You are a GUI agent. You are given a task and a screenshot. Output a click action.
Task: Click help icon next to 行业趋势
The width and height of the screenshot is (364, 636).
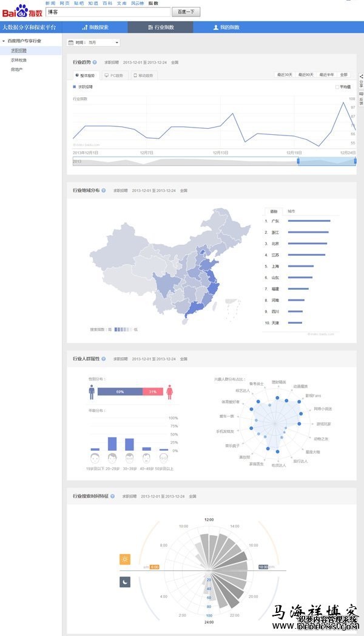[95, 62]
